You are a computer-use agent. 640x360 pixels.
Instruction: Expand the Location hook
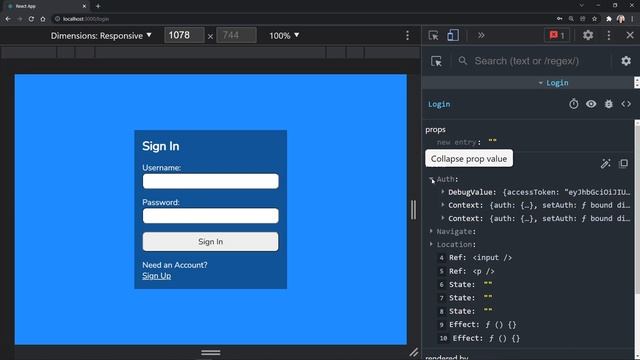click(x=431, y=244)
